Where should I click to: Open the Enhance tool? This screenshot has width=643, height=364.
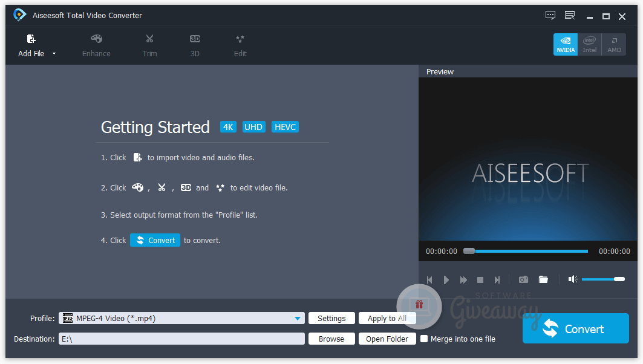pos(96,45)
